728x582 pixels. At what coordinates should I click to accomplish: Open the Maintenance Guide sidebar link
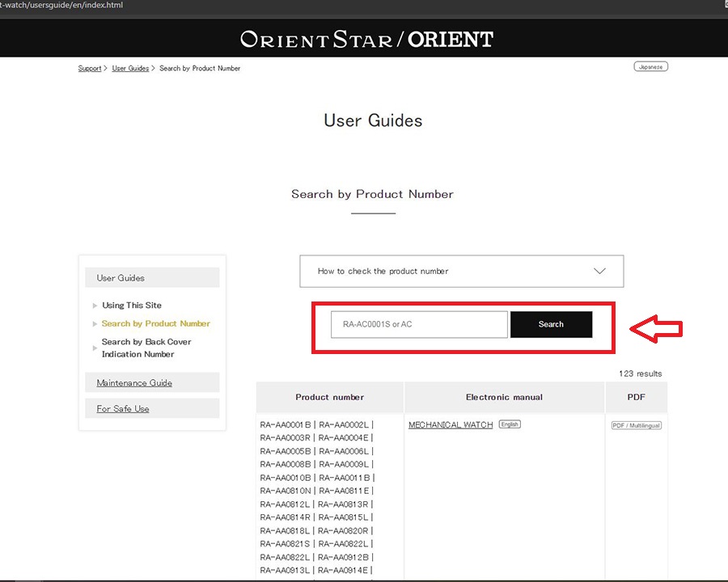click(x=134, y=383)
